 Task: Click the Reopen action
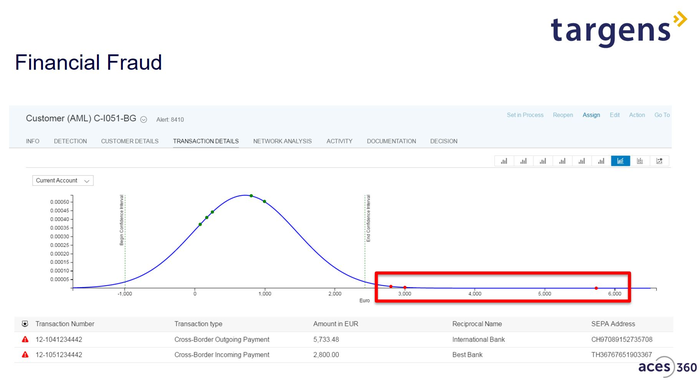(563, 115)
